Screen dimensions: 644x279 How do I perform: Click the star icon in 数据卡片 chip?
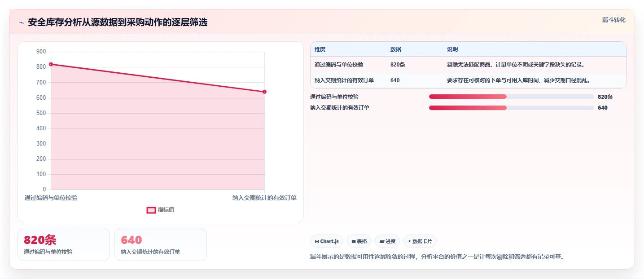coord(409,241)
